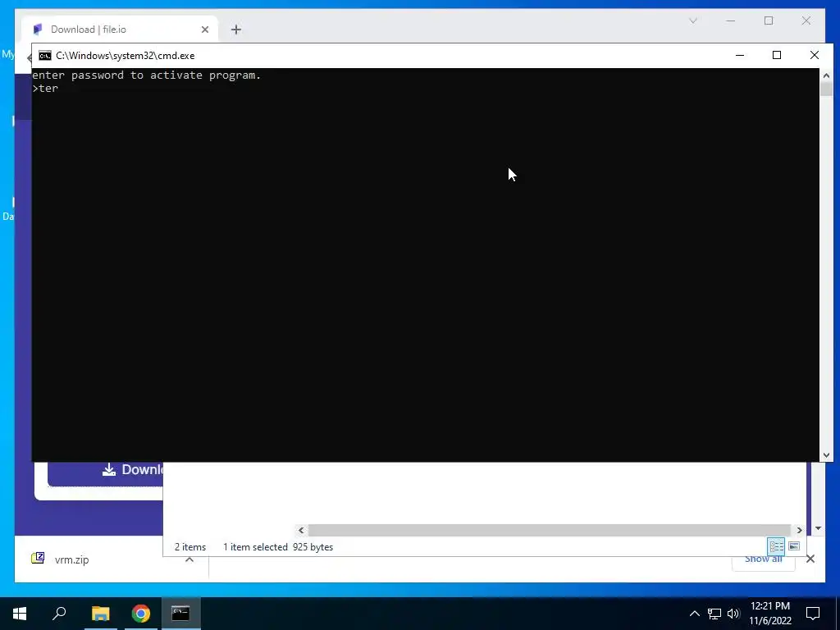Open volume control tray icon
Viewport: 840px width, 630px height.
click(733, 614)
